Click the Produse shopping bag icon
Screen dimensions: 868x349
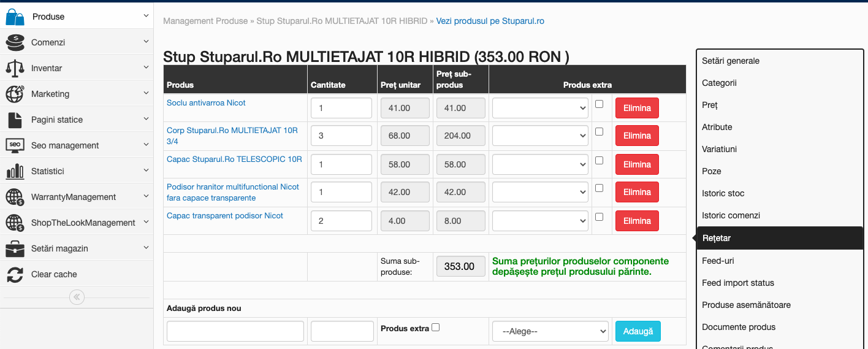[x=15, y=17]
